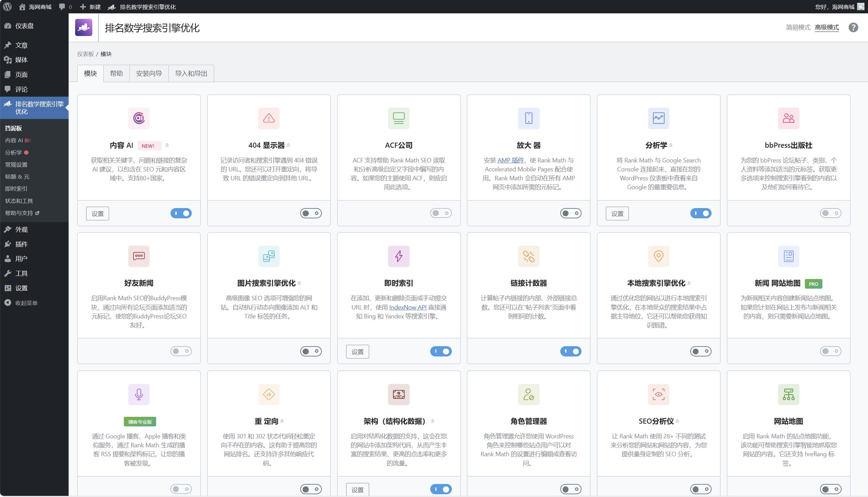
Task: Click the 链接计数器 broken link icon
Action: pyautogui.click(x=529, y=256)
